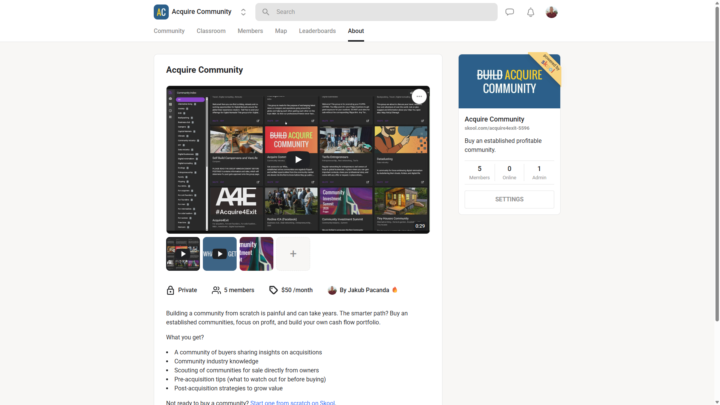Open the user profile avatar menu
The height and width of the screenshot is (405, 720).
pyautogui.click(x=551, y=12)
